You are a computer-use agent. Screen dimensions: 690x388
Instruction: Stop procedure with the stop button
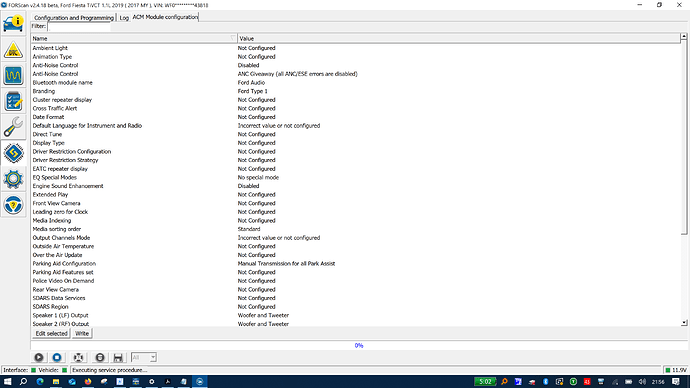coord(57,357)
